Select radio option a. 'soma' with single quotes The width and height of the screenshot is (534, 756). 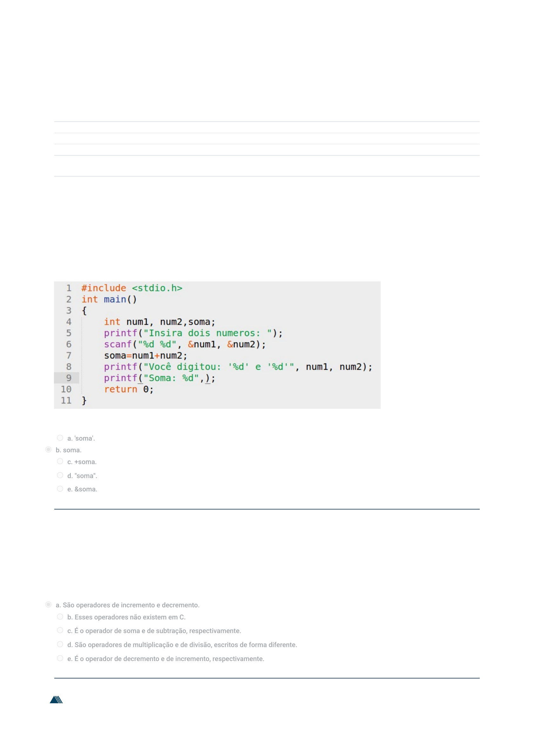pyautogui.click(x=60, y=438)
